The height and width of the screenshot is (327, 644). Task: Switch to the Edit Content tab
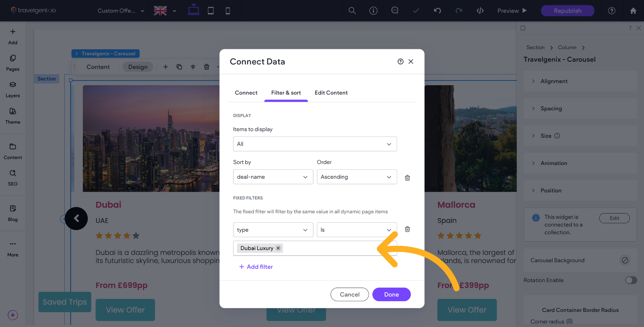[331, 93]
